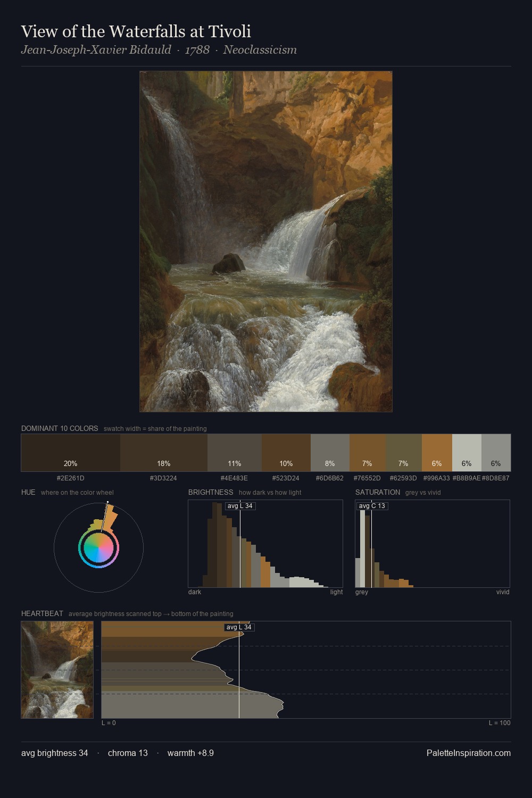Choose the 6% ochre swatch #996A33
532x798 pixels.
[x=437, y=453]
